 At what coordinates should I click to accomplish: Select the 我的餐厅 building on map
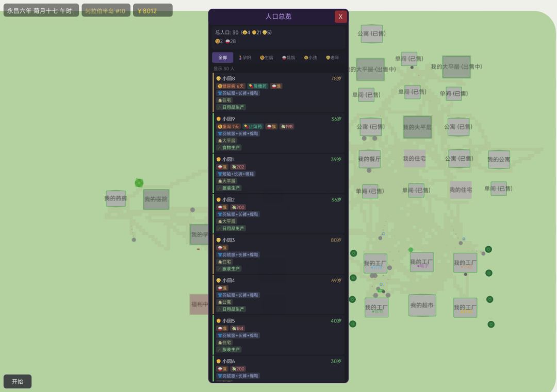pos(369,159)
